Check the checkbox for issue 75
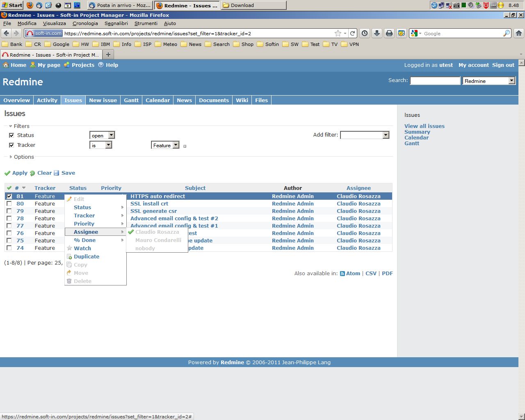525x420 pixels. pyautogui.click(x=9, y=240)
